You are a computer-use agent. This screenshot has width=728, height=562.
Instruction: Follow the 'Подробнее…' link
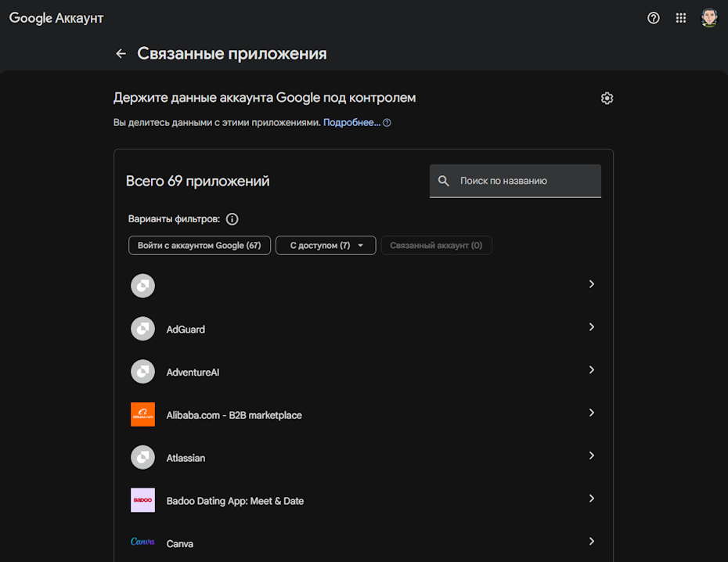(x=352, y=123)
